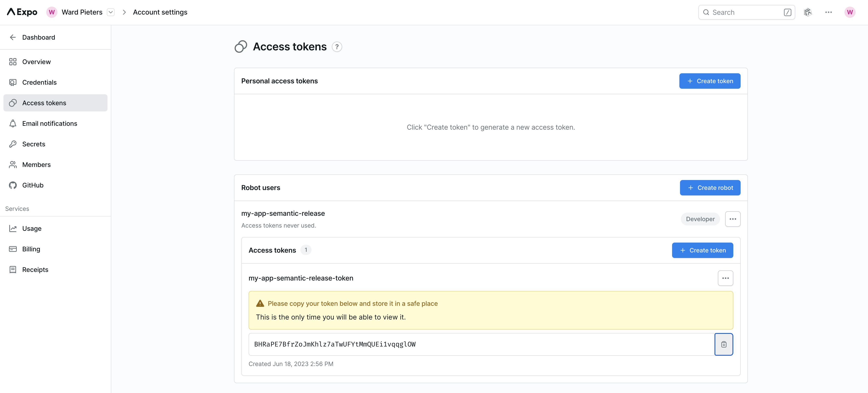The width and height of the screenshot is (868, 393).
Task: Open the Credentials page
Action: point(39,82)
